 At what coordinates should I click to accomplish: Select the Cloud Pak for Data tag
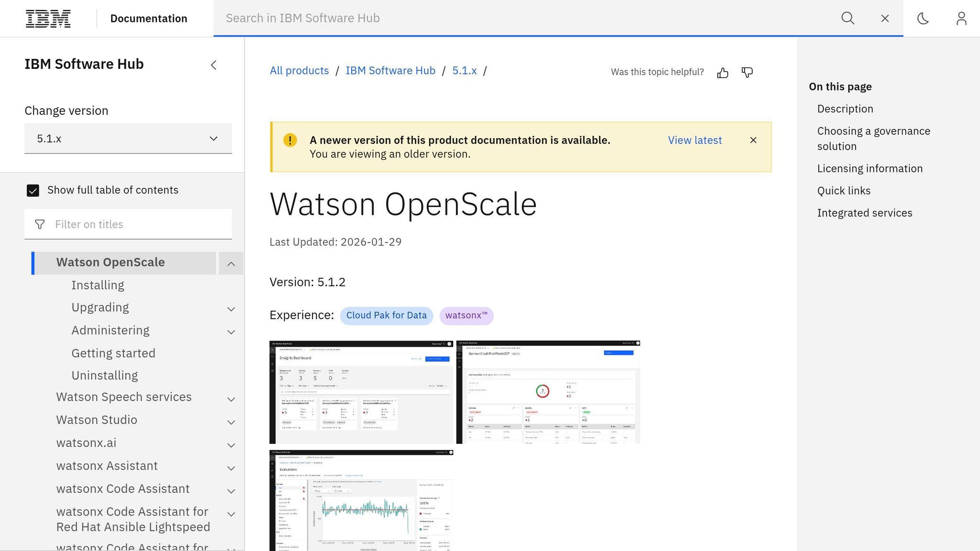[x=386, y=315]
